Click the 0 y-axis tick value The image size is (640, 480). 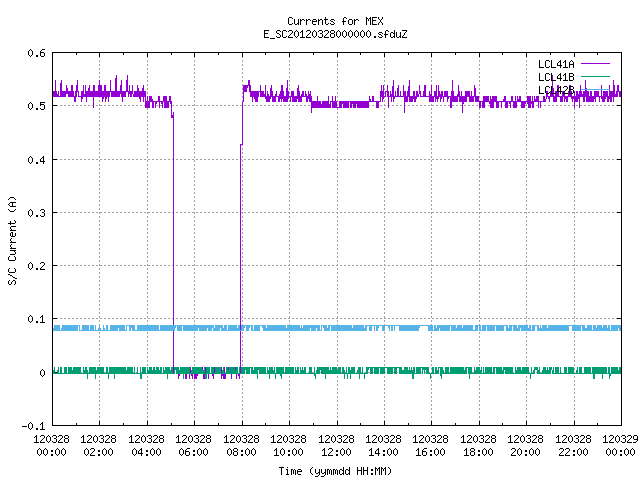(42, 373)
